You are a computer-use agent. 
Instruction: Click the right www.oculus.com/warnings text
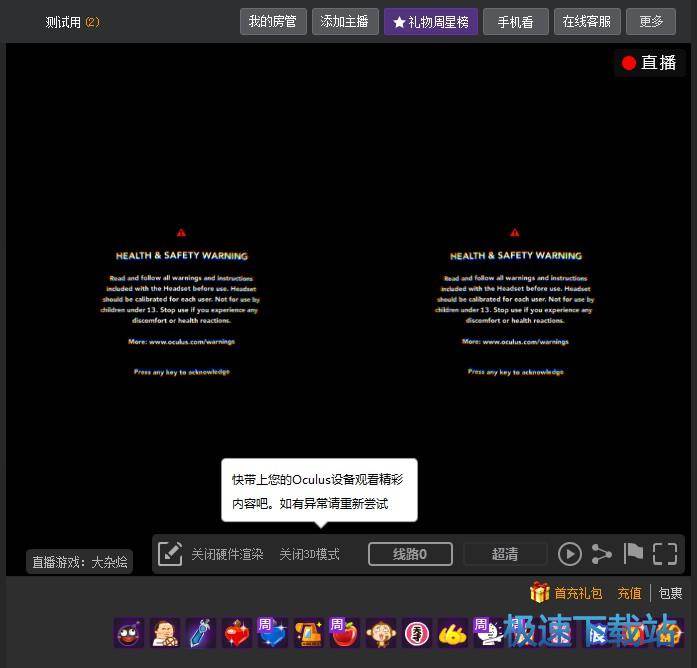pos(525,342)
